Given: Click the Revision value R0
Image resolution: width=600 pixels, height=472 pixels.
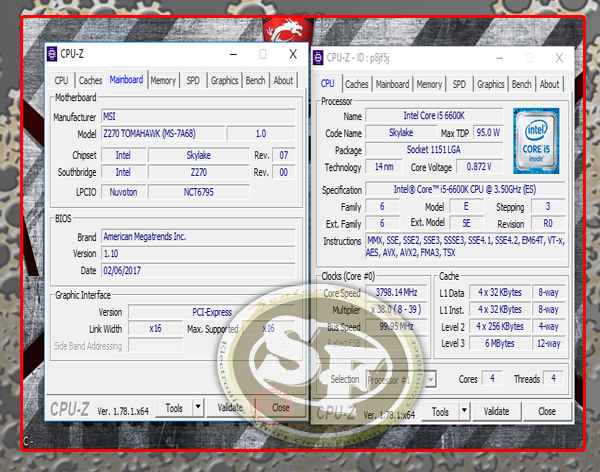Looking at the screenshot, I should tap(548, 223).
